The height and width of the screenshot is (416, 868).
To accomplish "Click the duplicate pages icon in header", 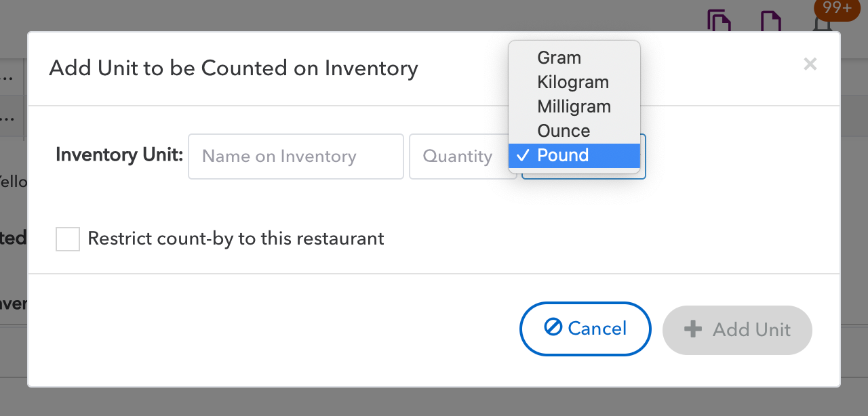I will (x=719, y=20).
